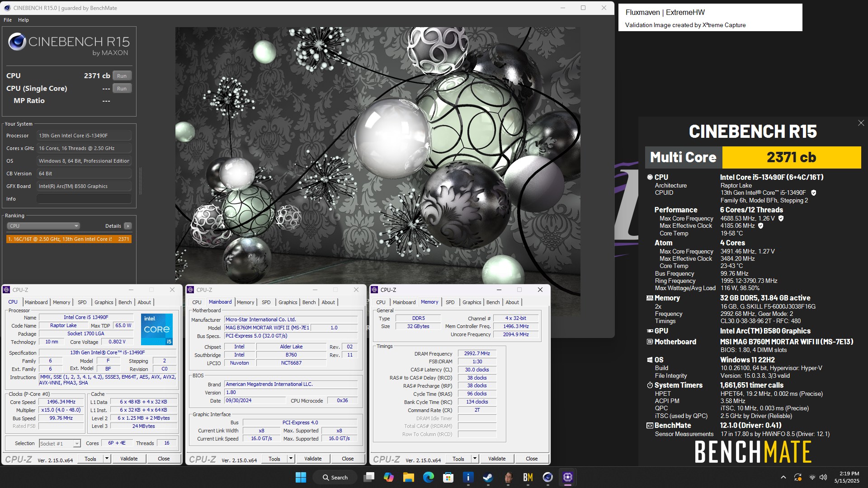This screenshot has width=868, height=488.
Task: Open SPD tab in first CPU-Z window
Action: click(82, 302)
